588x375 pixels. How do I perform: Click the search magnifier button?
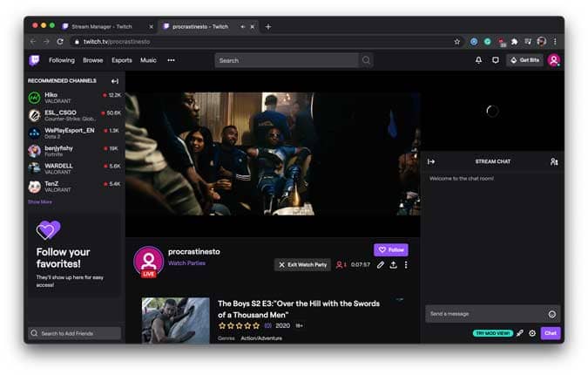point(366,60)
